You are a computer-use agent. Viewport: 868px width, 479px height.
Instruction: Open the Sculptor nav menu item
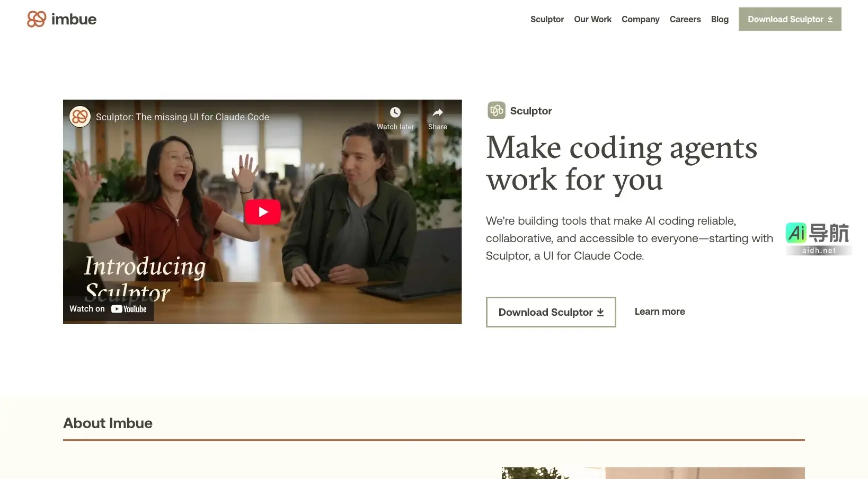[547, 19]
